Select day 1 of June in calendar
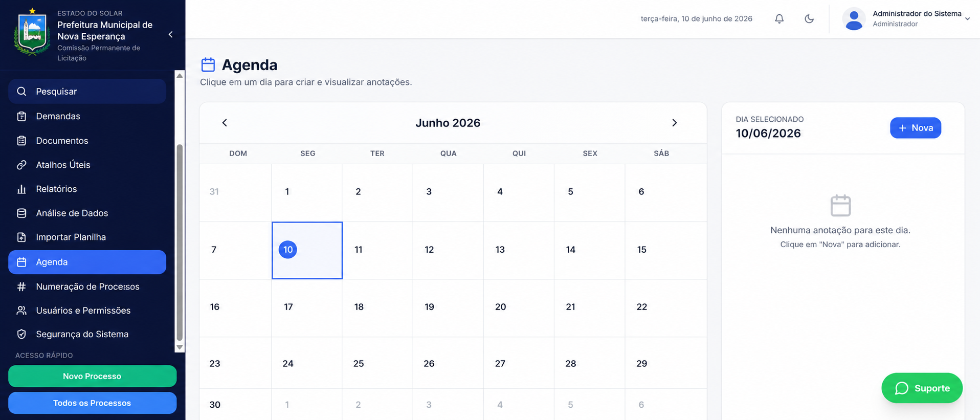980x420 pixels. [x=307, y=193]
